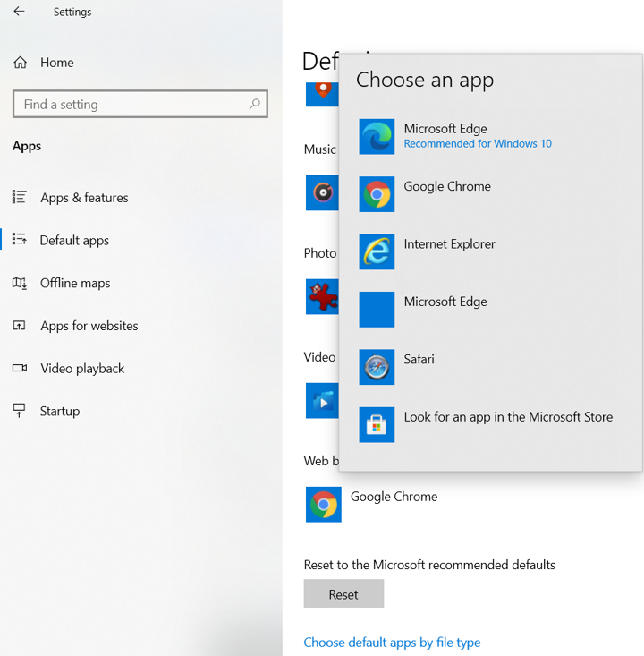Click the Video playback camera icon
The height and width of the screenshot is (656, 644).
click(20, 368)
